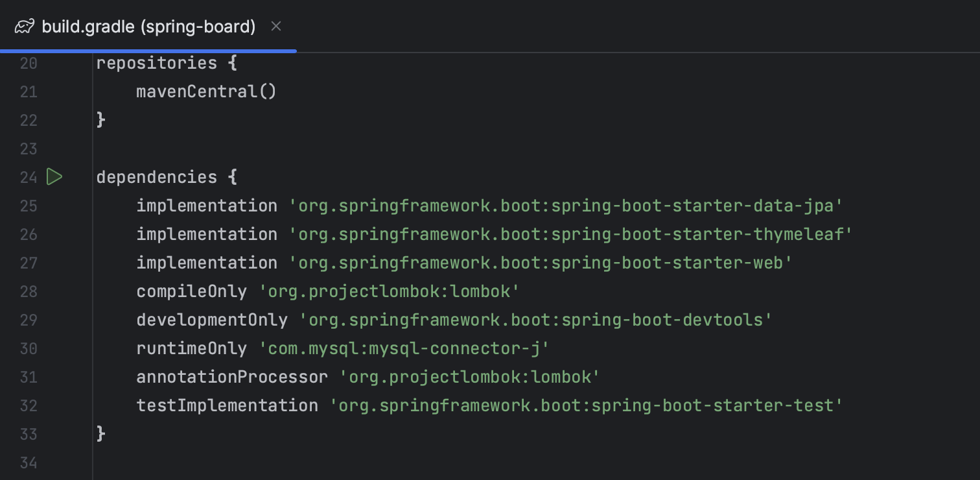Click the spring-boot-starter-test dependency string
This screenshot has width=980, height=480.
[x=586, y=405]
